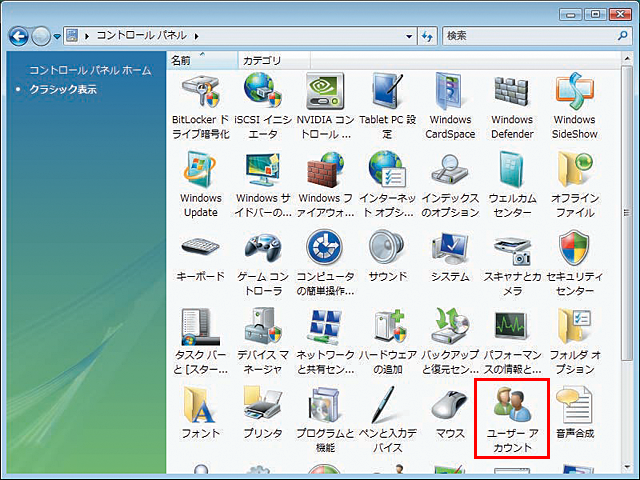Open プリンタ icon
The width and height of the screenshot is (640, 480).
263,413
